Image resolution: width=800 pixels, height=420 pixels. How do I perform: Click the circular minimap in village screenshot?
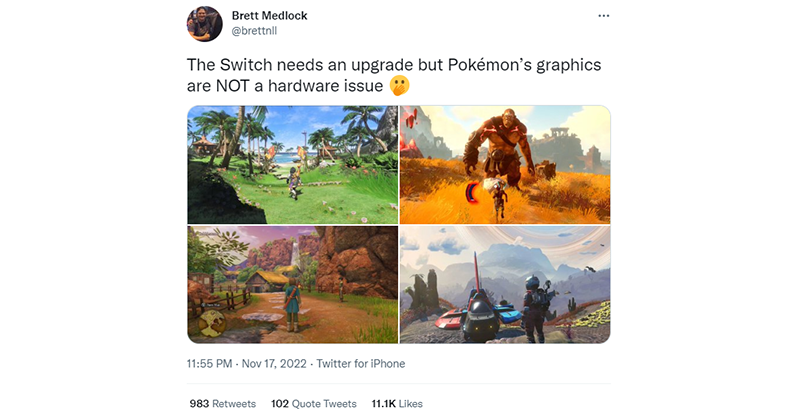click(x=212, y=324)
